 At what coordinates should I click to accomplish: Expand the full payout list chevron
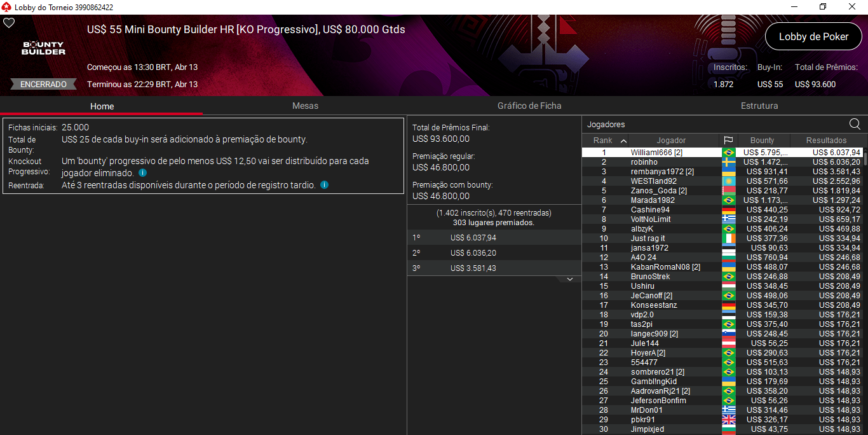click(x=568, y=278)
